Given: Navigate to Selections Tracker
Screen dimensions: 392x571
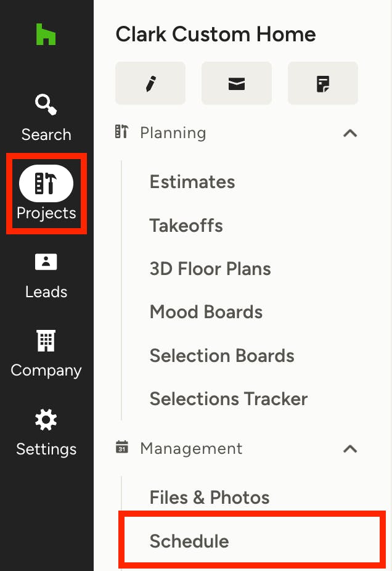Looking at the screenshot, I should 229,399.
